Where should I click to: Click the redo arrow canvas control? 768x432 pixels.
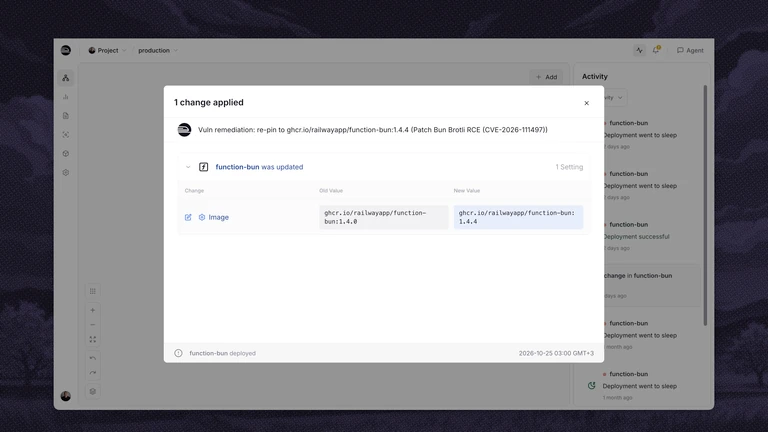pos(93,373)
